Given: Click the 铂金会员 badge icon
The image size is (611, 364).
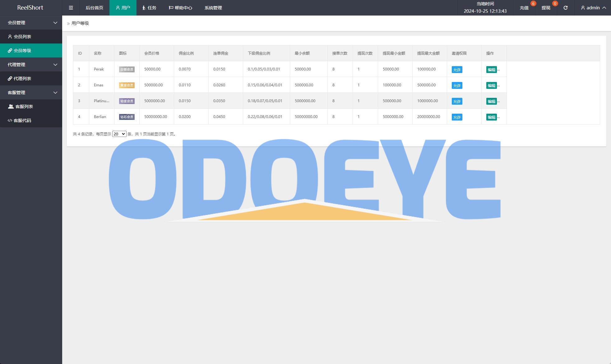Looking at the screenshot, I should coord(127,101).
